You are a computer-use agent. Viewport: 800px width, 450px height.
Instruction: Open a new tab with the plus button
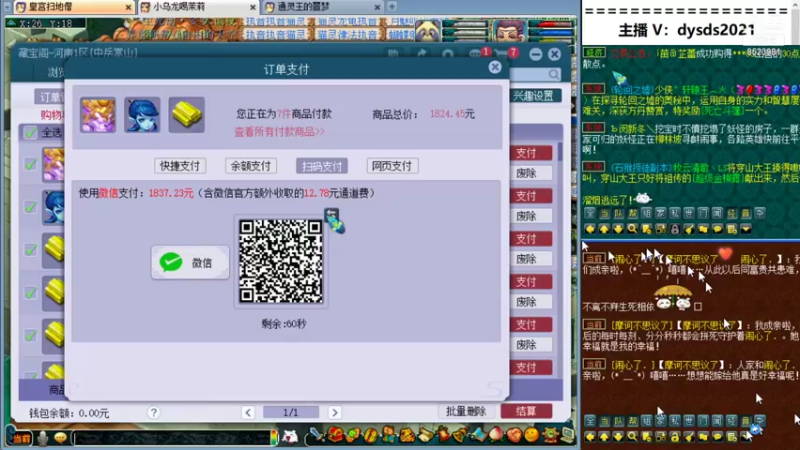[392, 7]
